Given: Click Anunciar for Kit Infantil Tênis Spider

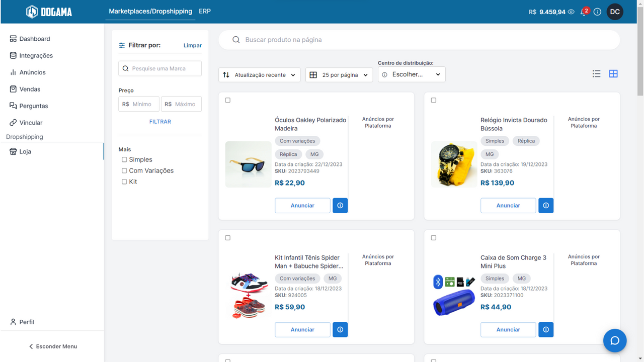Looking at the screenshot, I should (x=302, y=329).
